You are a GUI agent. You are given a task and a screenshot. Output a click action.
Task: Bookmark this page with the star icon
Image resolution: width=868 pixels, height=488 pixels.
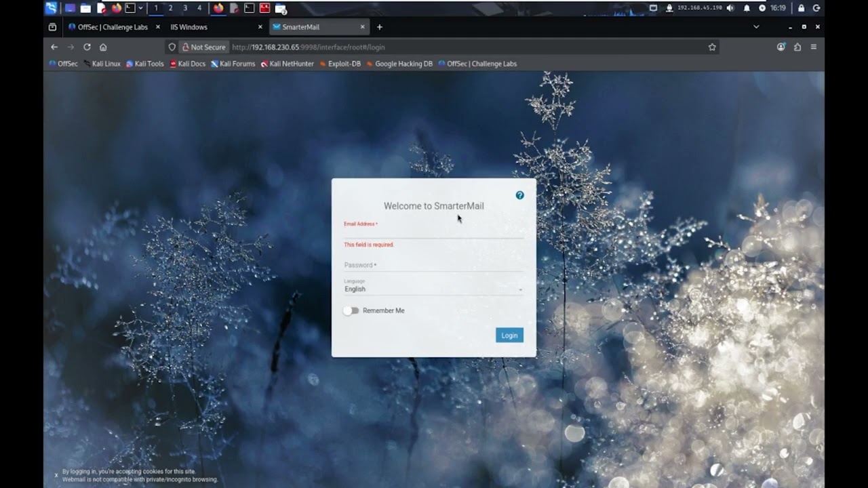pos(712,47)
